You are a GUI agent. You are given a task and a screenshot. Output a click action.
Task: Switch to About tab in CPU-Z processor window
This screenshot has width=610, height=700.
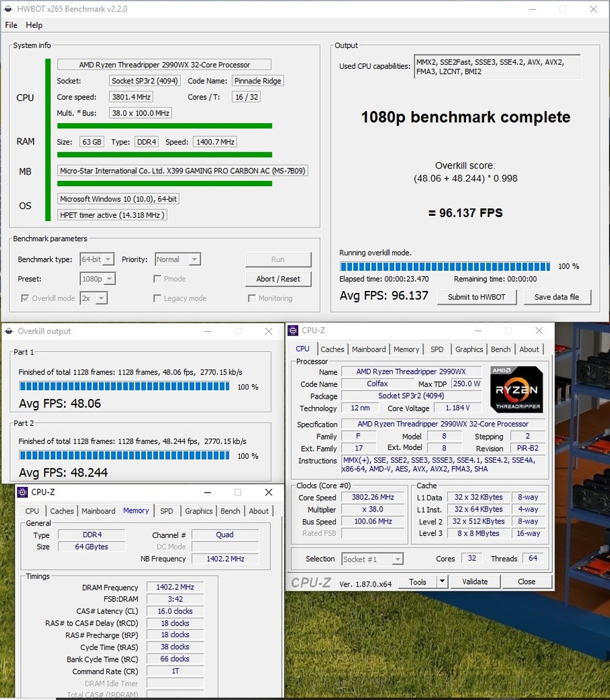(529, 349)
